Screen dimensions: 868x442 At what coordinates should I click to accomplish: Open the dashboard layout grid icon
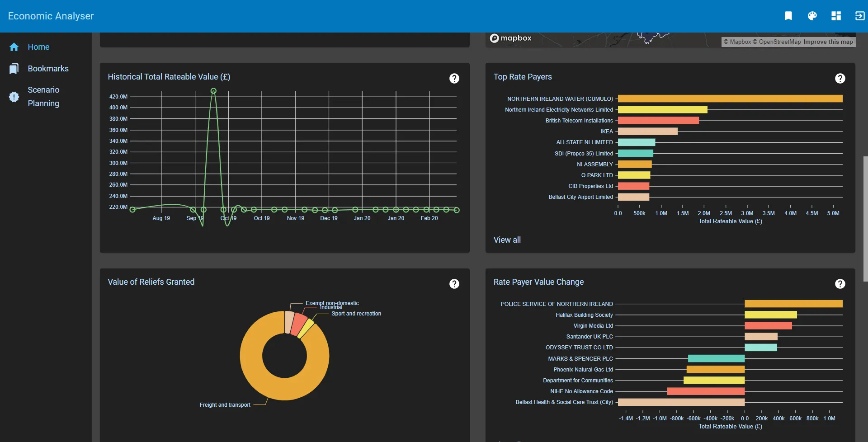[836, 16]
